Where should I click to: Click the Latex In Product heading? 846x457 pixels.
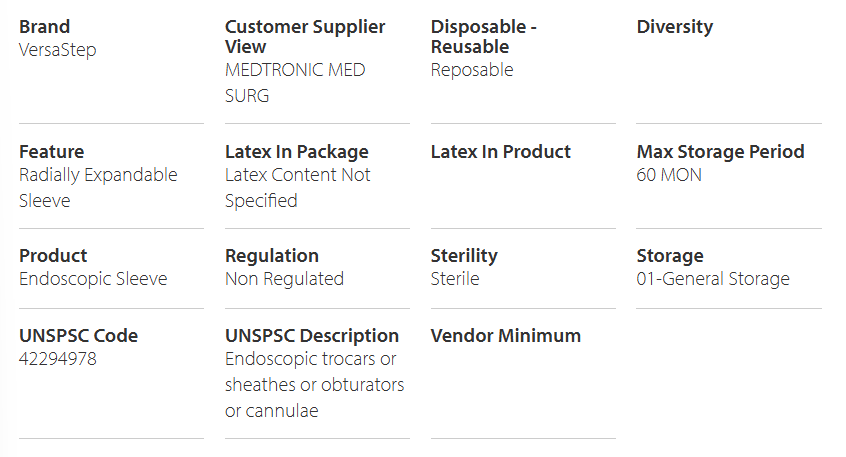tap(500, 152)
